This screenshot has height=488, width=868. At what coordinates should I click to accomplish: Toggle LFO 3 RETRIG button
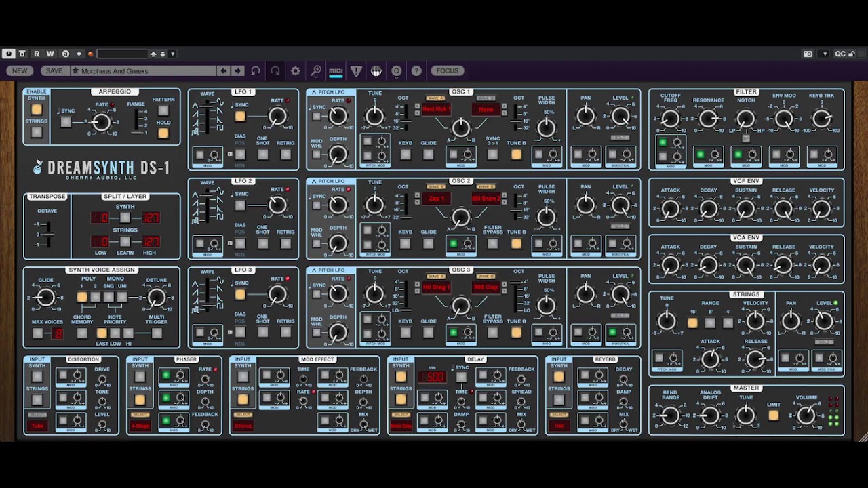pos(285,332)
